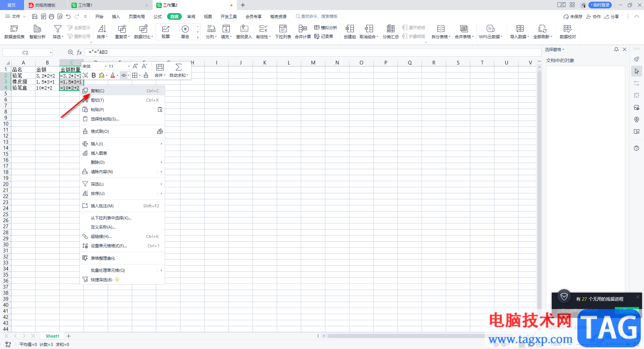Click the fx insert function icon
The height and width of the screenshot is (349, 644).
79,52
